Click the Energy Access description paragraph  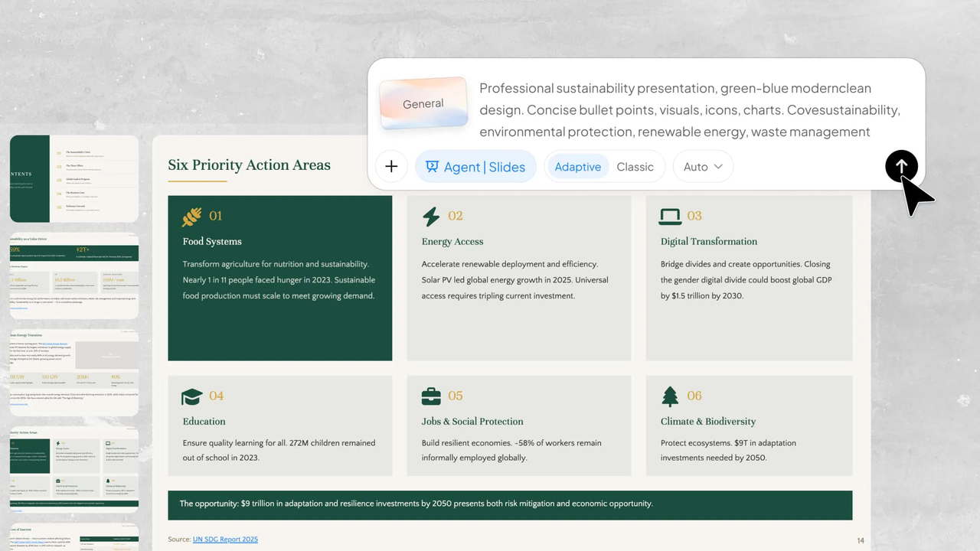pyautogui.click(x=514, y=280)
